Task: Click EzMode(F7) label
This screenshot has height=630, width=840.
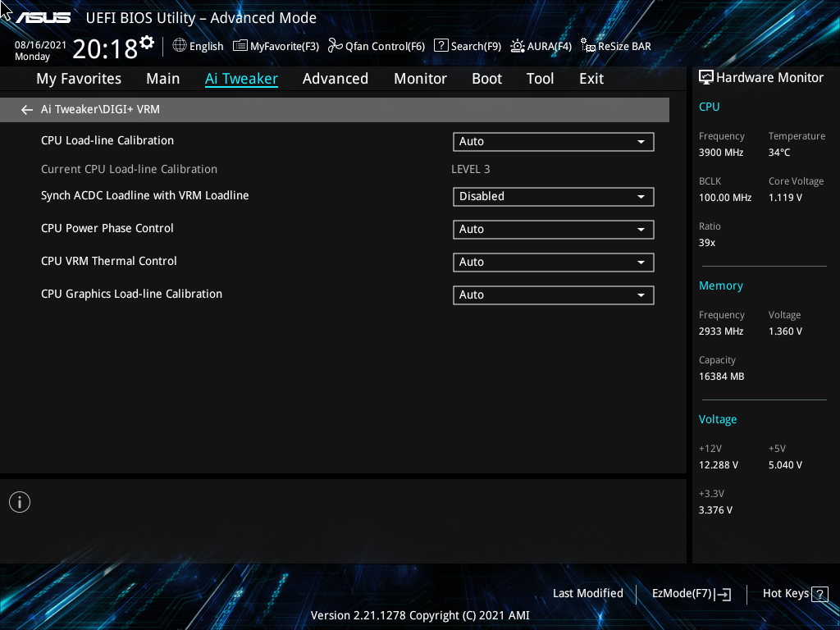Action: coord(682,594)
